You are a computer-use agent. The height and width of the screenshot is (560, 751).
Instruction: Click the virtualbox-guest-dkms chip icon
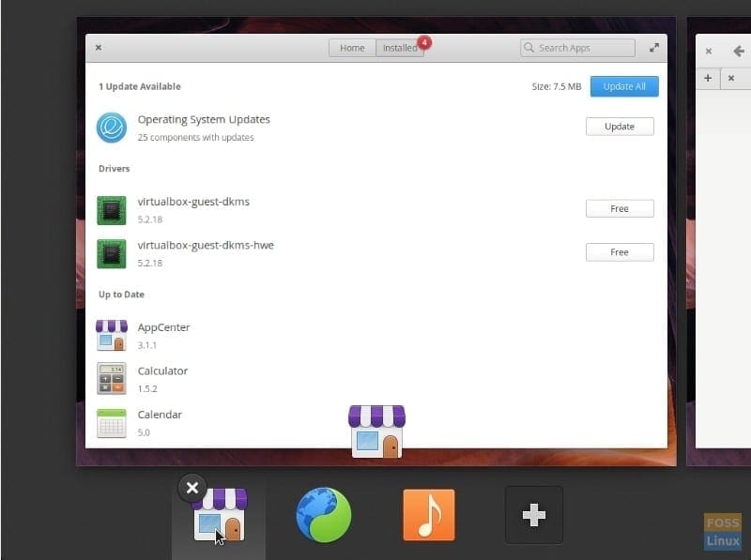pos(112,210)
